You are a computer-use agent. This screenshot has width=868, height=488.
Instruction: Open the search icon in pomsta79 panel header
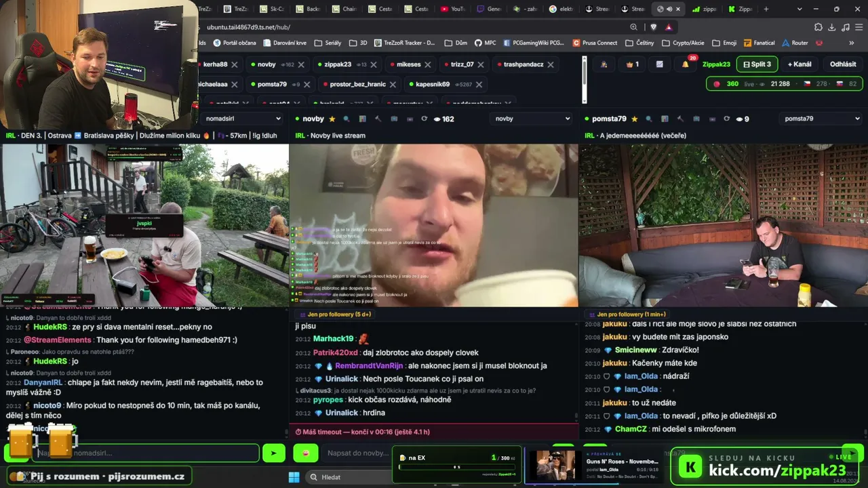pyautogui.click(x=649, y=119)
